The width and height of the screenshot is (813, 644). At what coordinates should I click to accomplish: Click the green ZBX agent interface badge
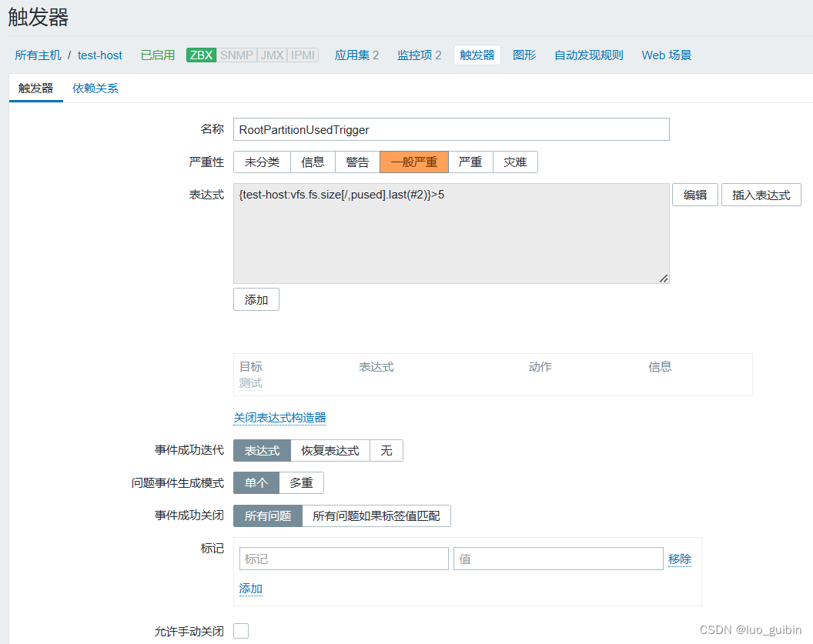[200, 55]
